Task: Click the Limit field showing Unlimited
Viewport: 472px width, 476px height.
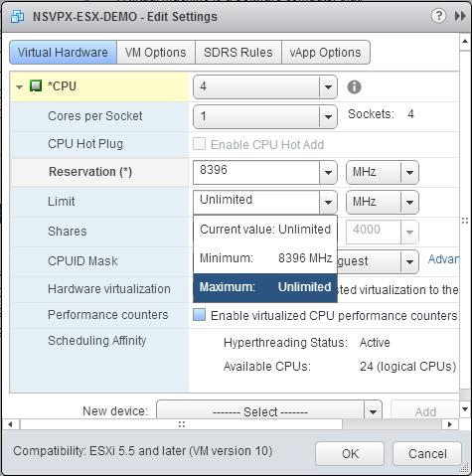Action: coord(256,202)
